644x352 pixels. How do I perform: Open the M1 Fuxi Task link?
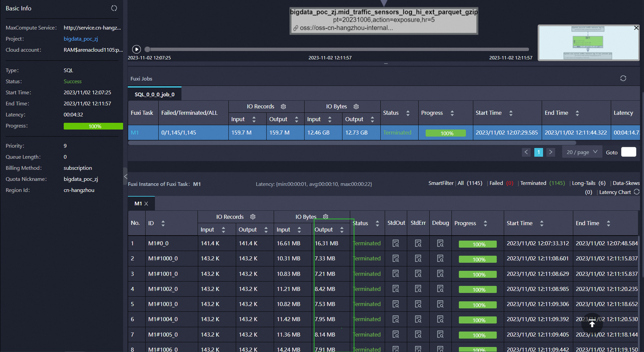pyautogui.click(x=135, y=133)
